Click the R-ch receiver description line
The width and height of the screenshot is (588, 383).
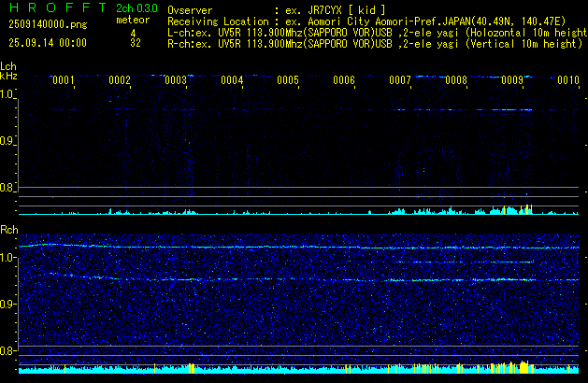375,44
